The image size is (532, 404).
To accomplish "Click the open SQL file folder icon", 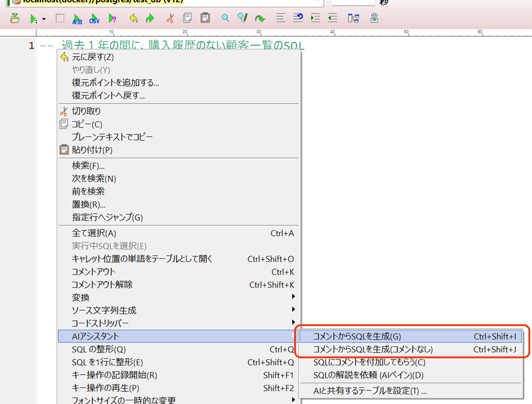I will tap(15, 18).
